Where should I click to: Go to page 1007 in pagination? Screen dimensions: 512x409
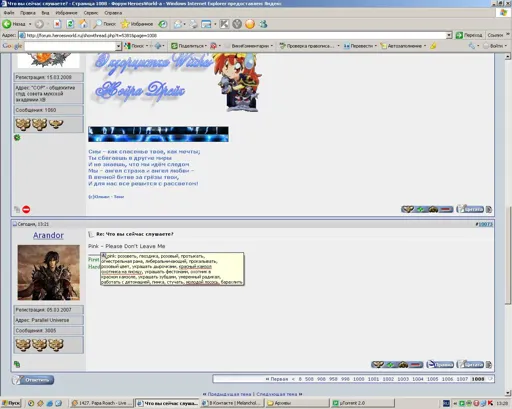point(462,379)
